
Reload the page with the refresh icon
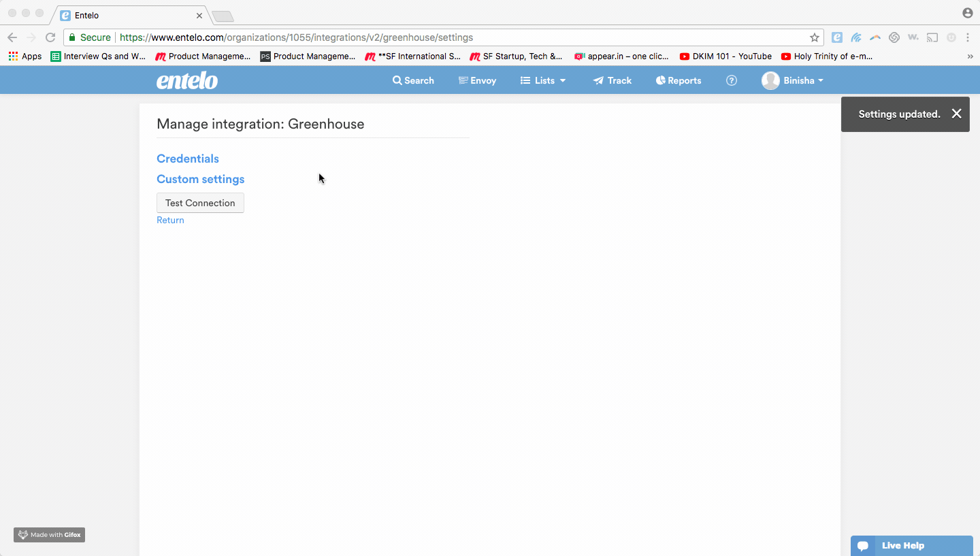[50, 37]
